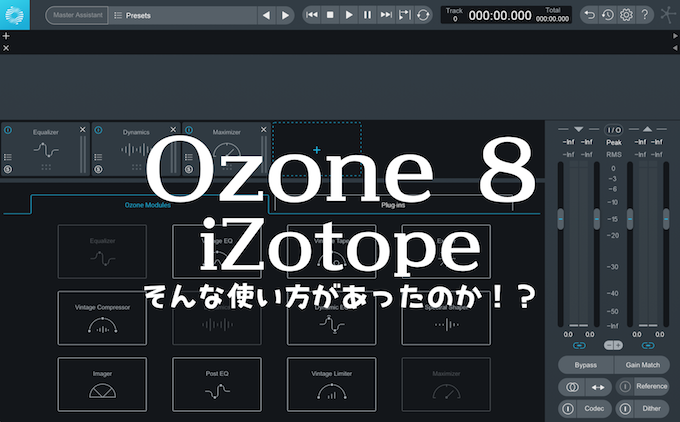
Task: Toggle stereo-to-mono sum icon
Action: (x=572, y=387)
